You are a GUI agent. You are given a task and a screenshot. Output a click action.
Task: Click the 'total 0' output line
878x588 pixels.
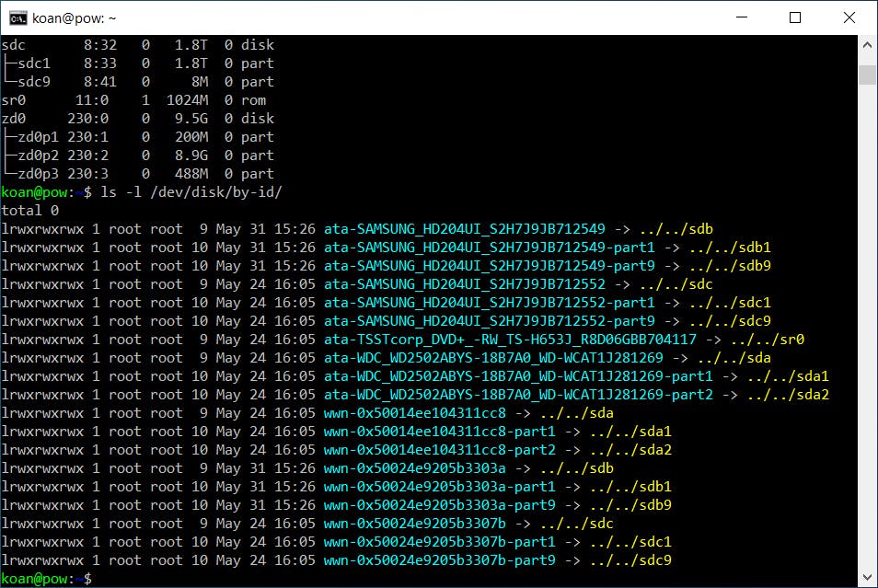29,211
